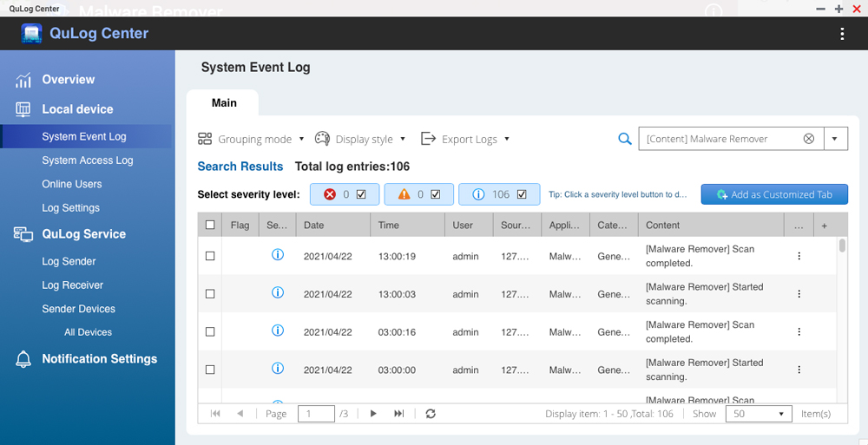Expand the Display style dropdown
The height and width of the screenshot is (445, 868).
403,139
